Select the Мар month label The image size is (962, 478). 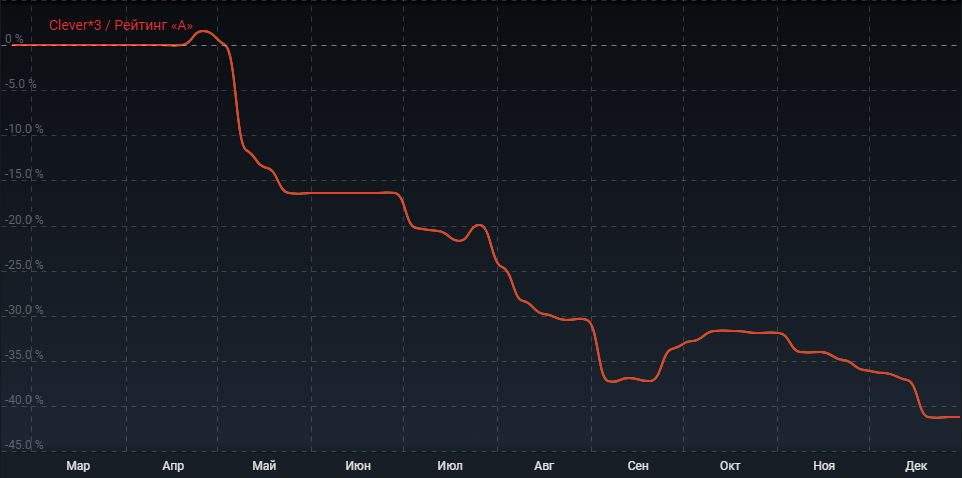(x=78, y=466)
